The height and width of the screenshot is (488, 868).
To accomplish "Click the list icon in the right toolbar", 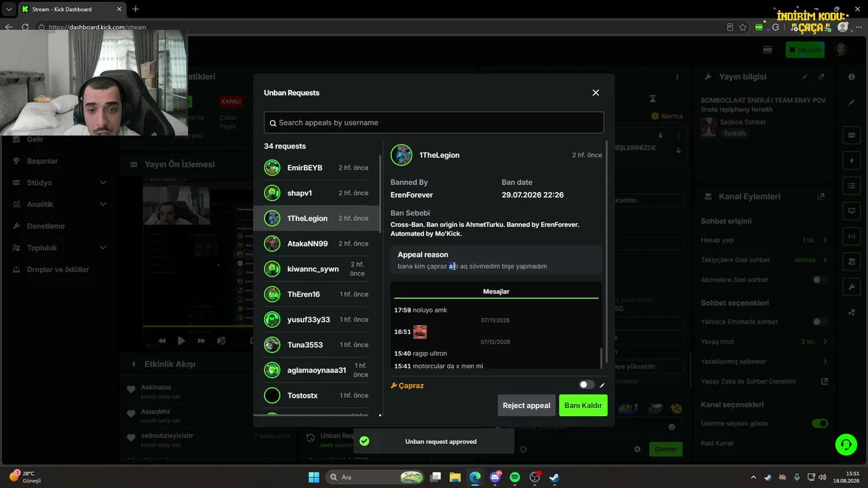I will coord(852,186).
